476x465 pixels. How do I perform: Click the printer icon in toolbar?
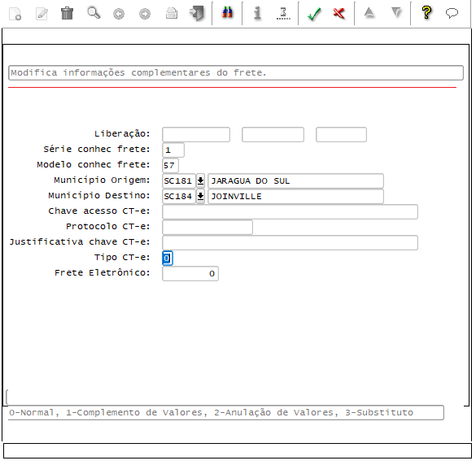(x=172, y=13)
